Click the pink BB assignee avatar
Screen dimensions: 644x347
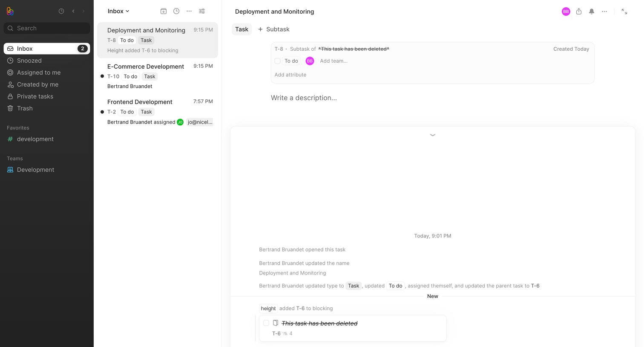[310, 61]
